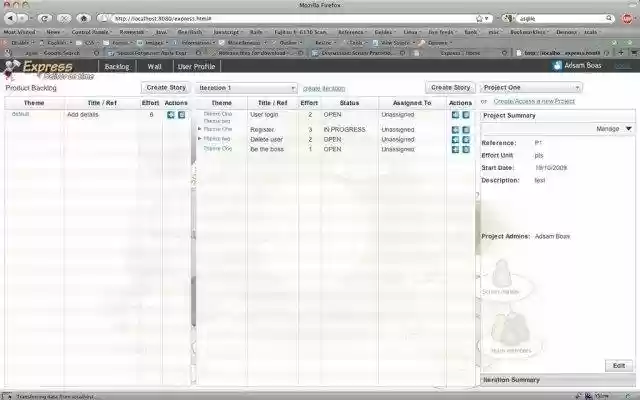Viewport: 640px width, 400px height.
Task: Click second action icon in Delete user row
Action: 466,140
